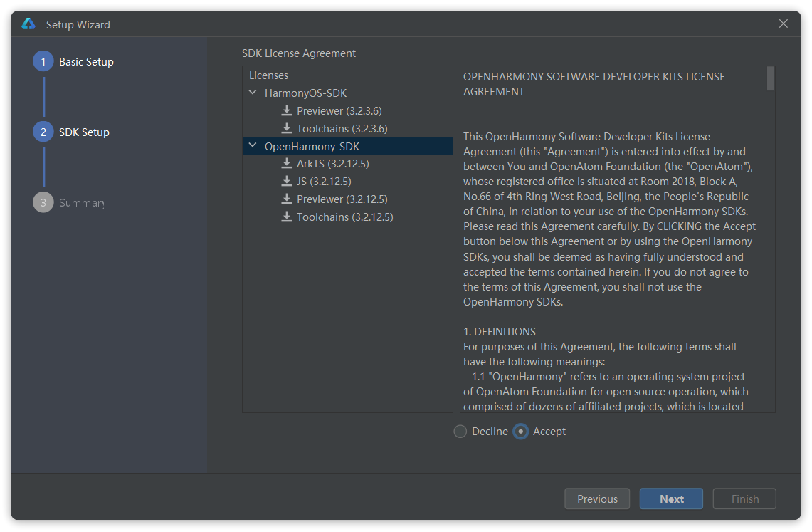Click download icon beside Toolchains (3.2.3.6)
The width and height of the screenshot is (812, 532).
[286, 128]
